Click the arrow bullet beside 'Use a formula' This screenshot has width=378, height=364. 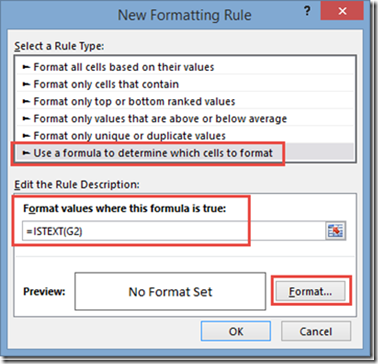point(25,153)
